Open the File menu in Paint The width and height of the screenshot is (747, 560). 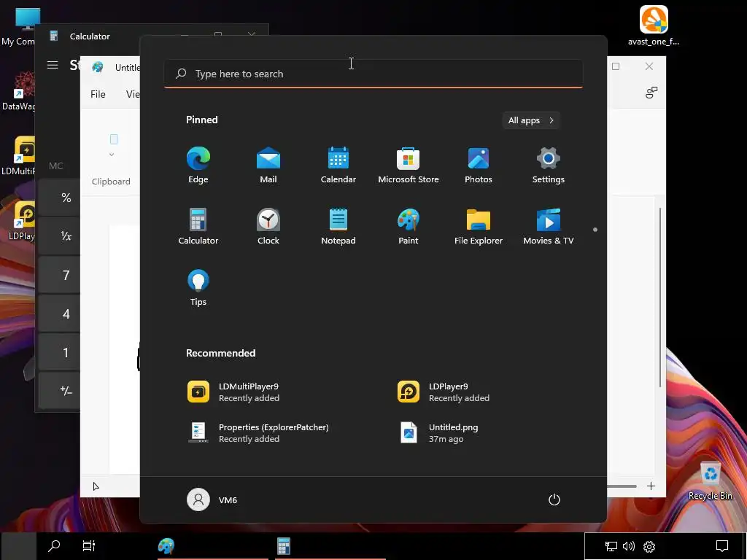click(x=98, y=94)
